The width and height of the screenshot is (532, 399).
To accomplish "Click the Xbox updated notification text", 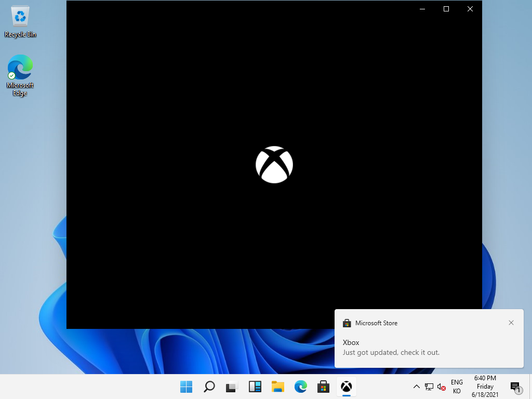I will [x=391, y=352].
